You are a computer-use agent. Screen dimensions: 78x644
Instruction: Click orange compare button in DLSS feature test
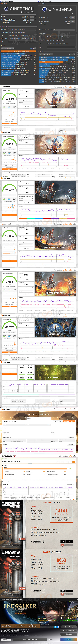(69, 421)
